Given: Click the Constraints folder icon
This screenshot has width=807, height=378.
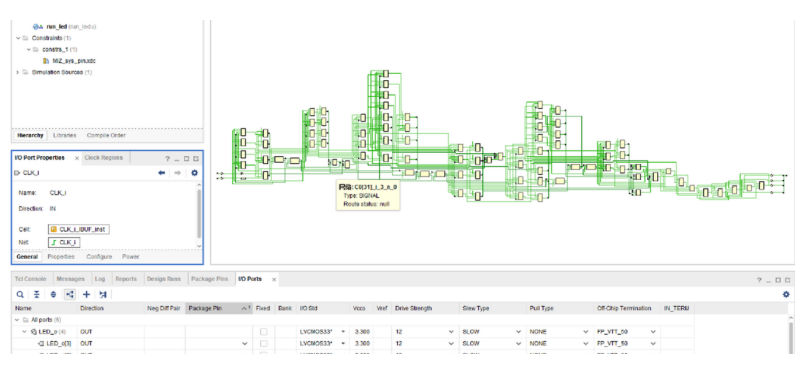Looking at the screenshot, I should click(x=26, y=38).
